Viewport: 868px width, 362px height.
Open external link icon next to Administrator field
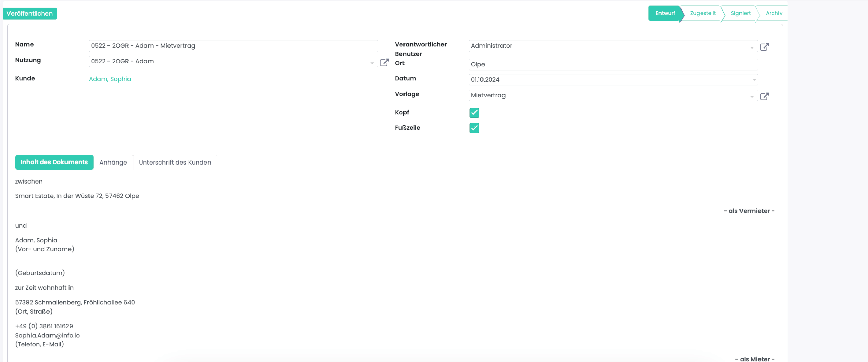764,47
